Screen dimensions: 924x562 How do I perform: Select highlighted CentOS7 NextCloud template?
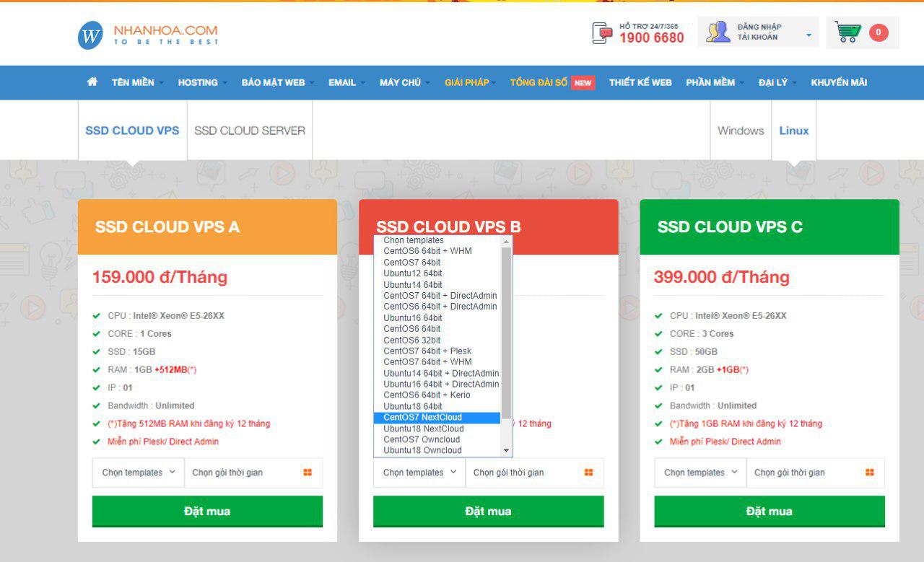pos(437,418)
